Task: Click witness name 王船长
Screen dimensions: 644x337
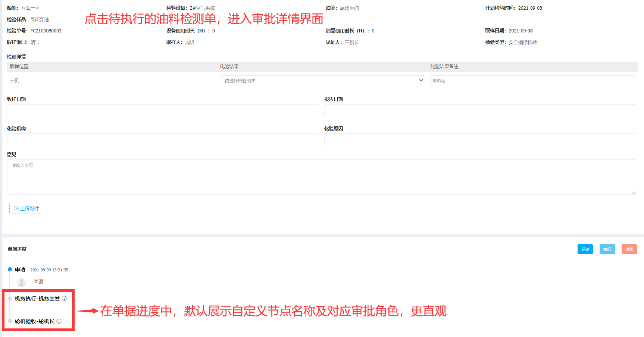Action: [352, 42]
